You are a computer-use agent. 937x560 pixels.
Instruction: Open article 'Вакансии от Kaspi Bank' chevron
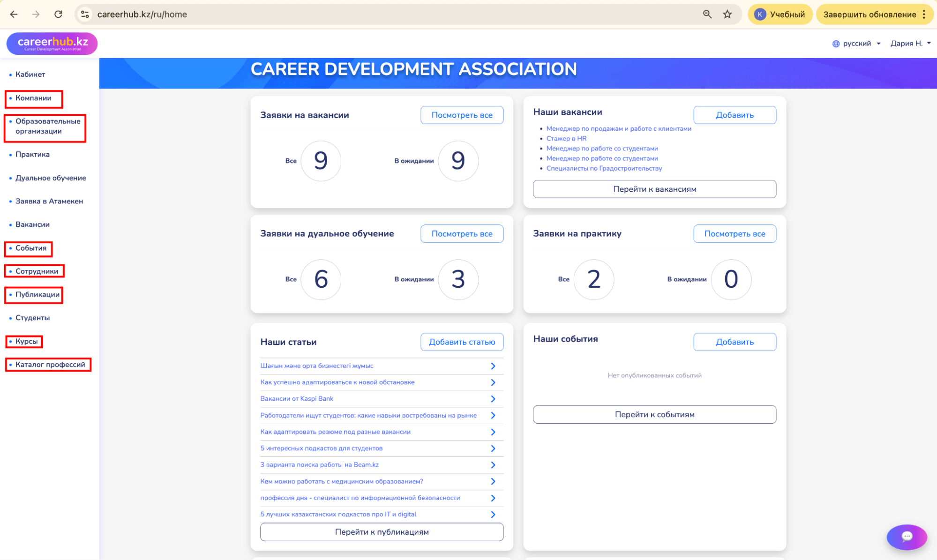click(493, 399)
